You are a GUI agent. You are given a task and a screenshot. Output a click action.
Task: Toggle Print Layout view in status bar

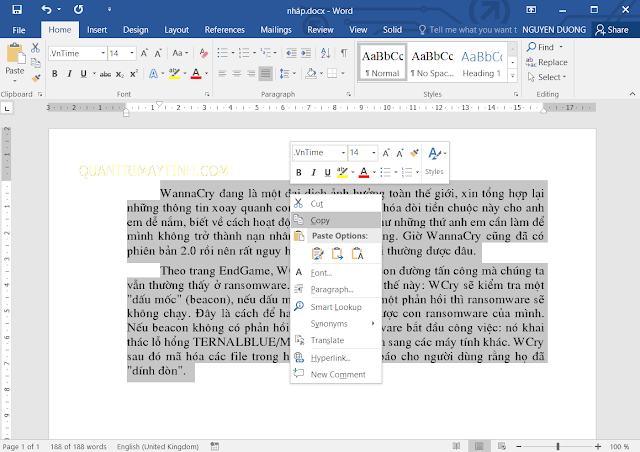click(479, 446)
